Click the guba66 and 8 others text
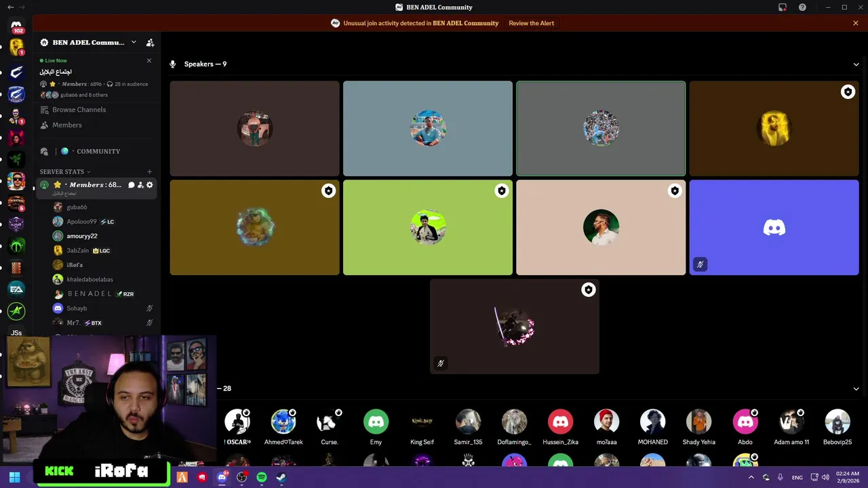Image resolution: width=868 pixels, height=488 pixels. [84, 95]
